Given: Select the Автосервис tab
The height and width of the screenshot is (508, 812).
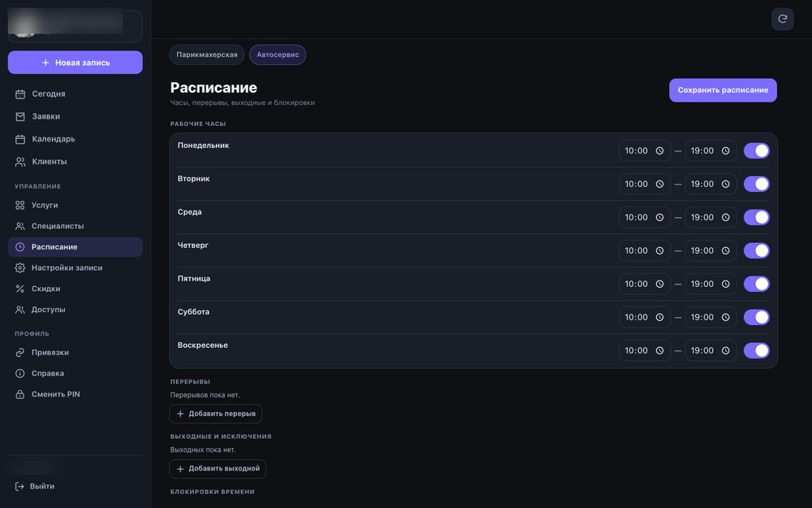Looking at the screenshot, I should (x=278, y=54).
